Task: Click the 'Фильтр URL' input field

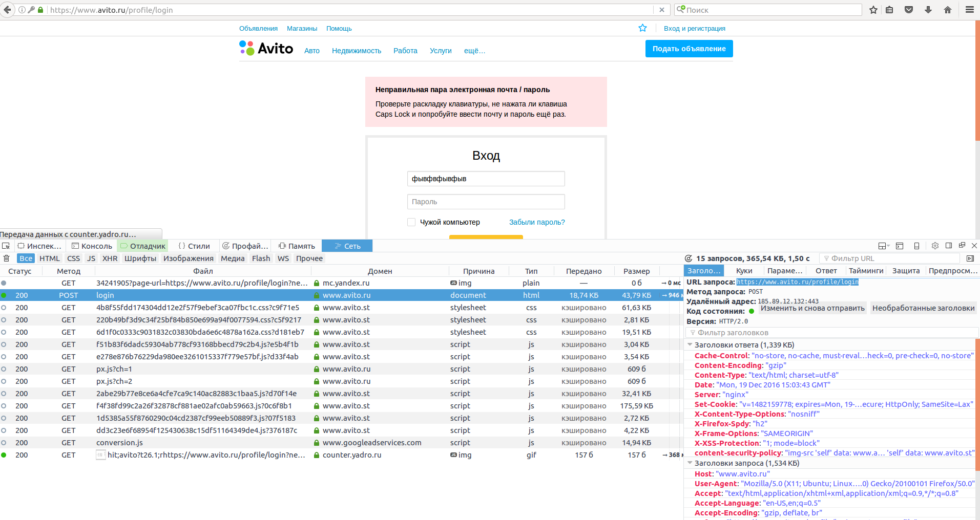Action: tap(889, 258)
